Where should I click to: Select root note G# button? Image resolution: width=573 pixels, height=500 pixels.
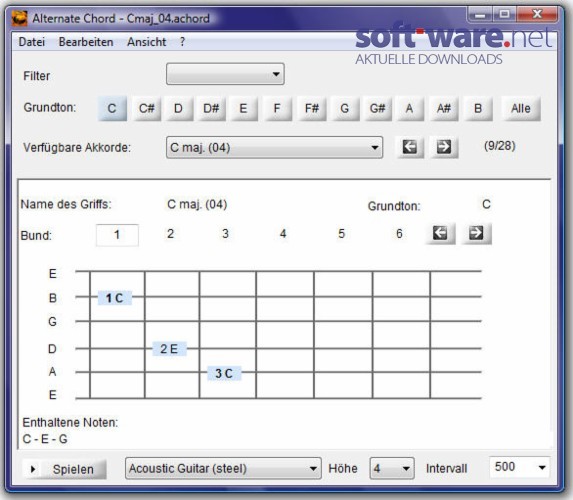tap(377, 108)
